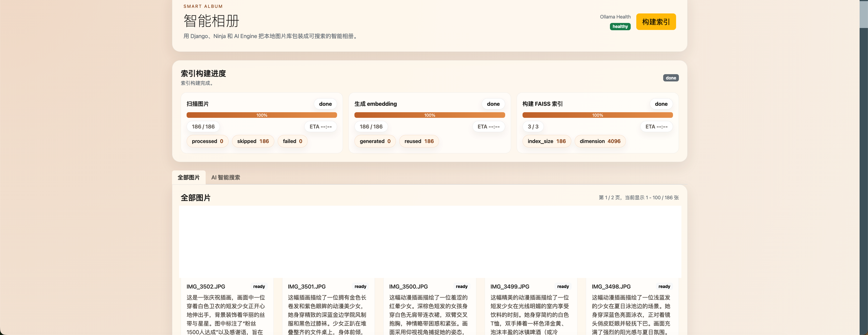This screenshot has height=335, width=868.
Task: Click the IMG_3498.JPG file name
Action: 611,287
